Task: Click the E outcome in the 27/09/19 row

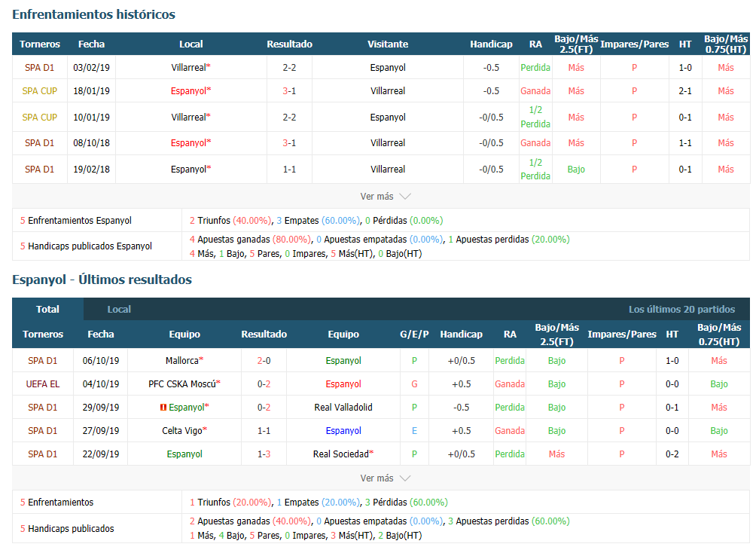Action: pos(414,430)
